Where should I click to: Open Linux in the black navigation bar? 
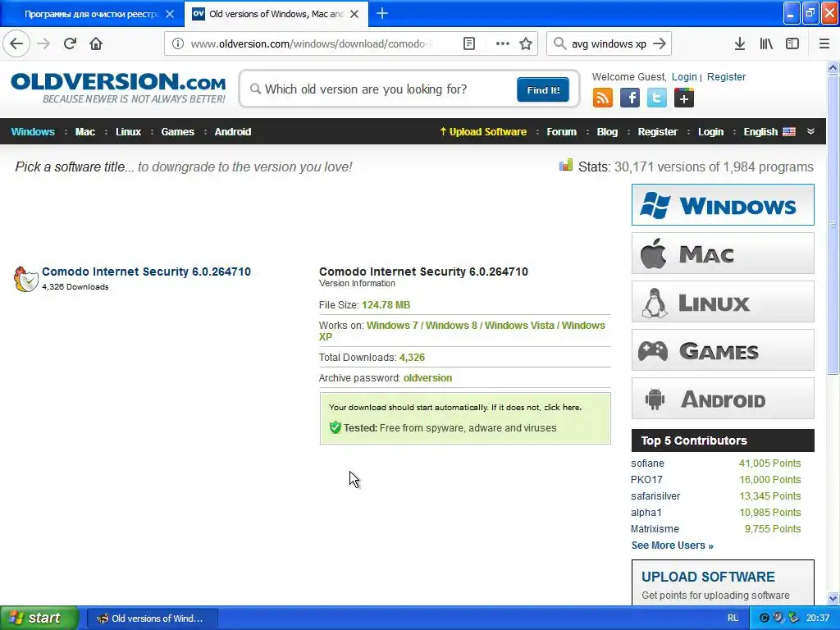point(129,132)
